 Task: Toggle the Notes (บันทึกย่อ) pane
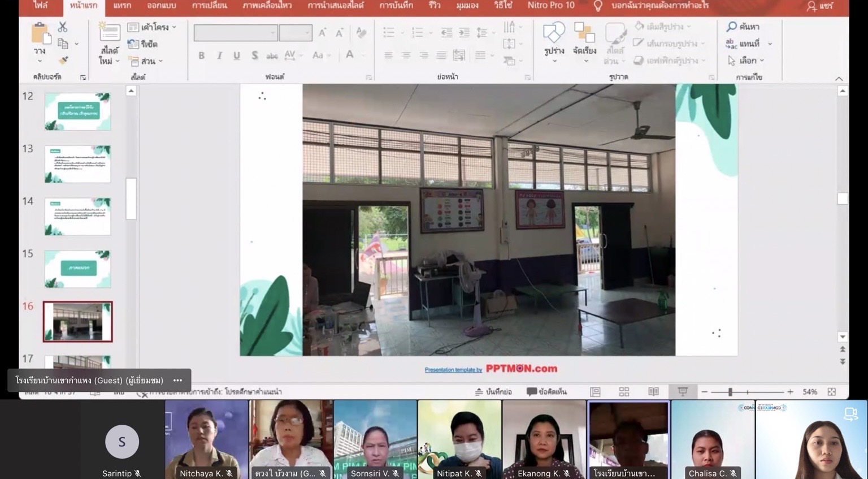point(493,392)
